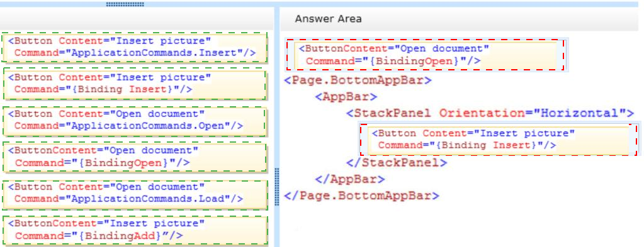The width and height of the screenshot is (644, 247).
Task: Click the Answer Area heading
Action: 328,18
